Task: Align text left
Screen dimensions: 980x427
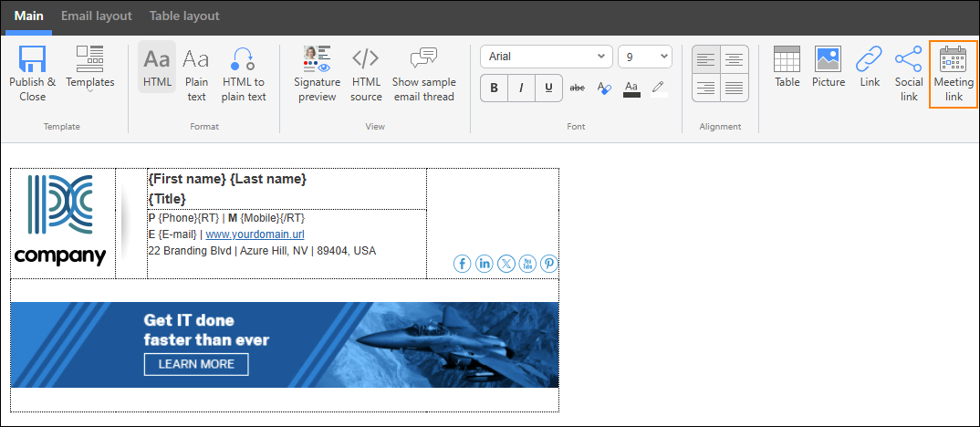Action: point(705,59)
